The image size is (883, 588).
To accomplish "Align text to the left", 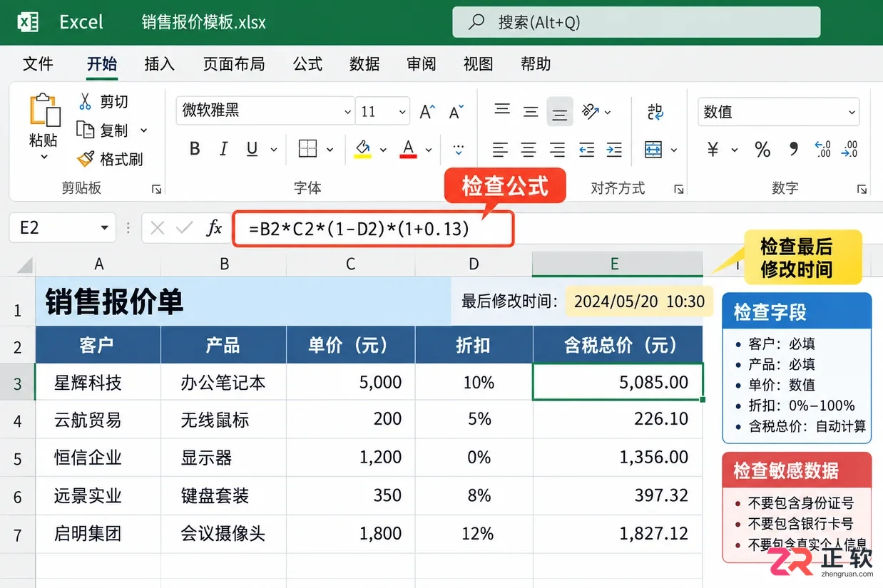I will coord(501,150).
